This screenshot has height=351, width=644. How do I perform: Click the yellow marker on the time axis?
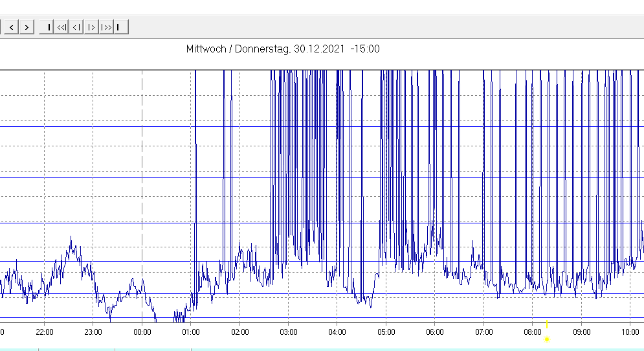[x=547, y=338]
